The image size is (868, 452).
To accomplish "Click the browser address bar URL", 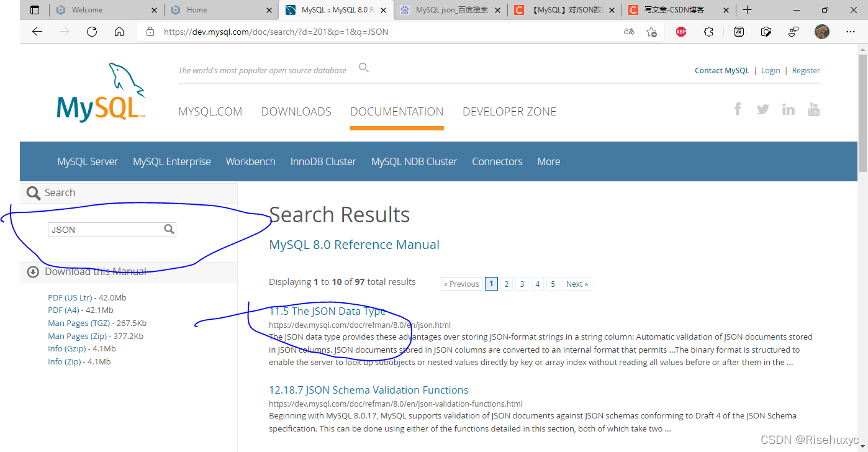I will point(276,32).
